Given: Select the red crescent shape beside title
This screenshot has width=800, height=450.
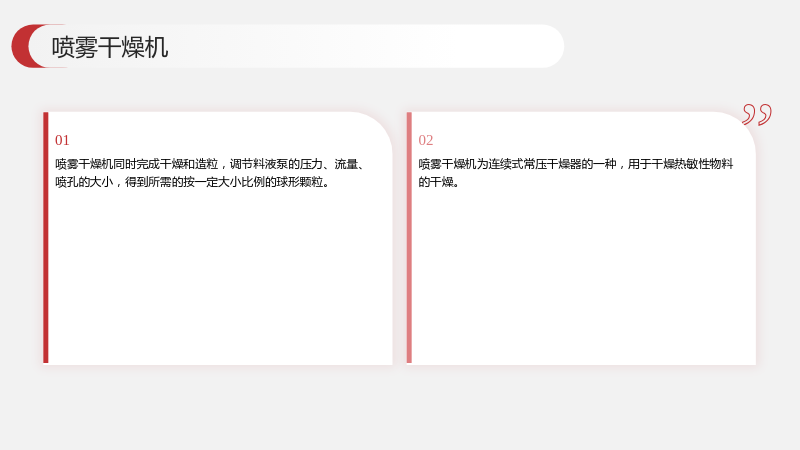Looking at the screenshot, I should pyautogui.click(x=21, y=46).
